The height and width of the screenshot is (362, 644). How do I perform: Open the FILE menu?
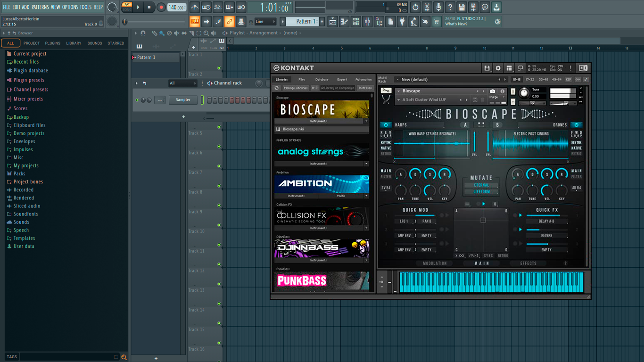tap(7, 7)
